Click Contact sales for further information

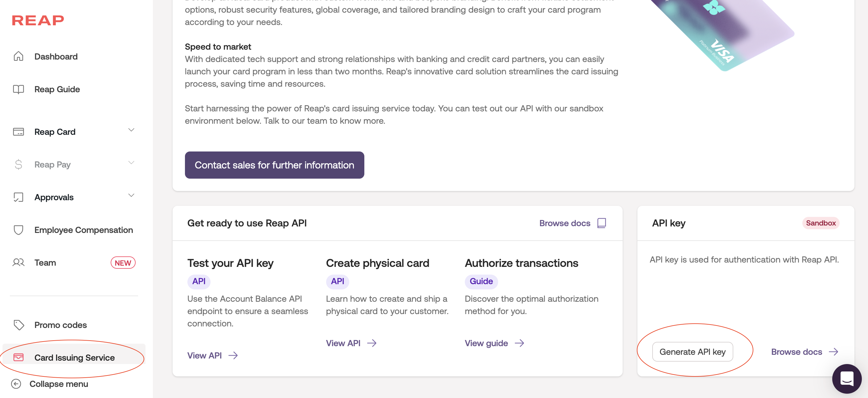274,165
